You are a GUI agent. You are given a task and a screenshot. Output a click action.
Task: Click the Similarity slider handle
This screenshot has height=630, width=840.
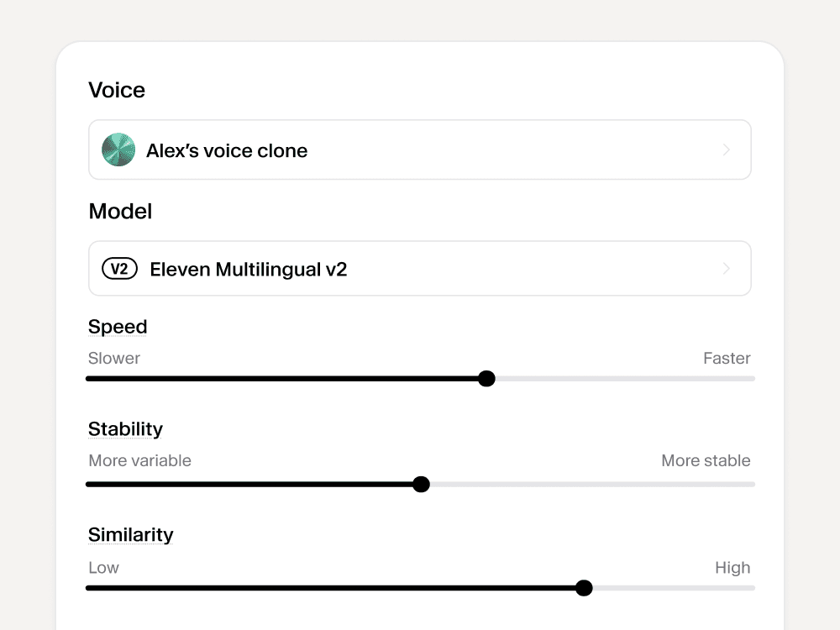pyautogui.click(x=584, y=588)
